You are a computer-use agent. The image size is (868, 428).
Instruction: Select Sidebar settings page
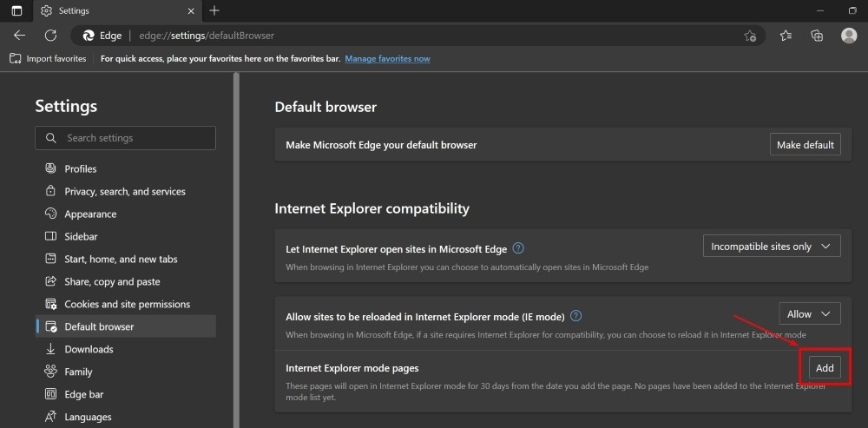[126, 236]
